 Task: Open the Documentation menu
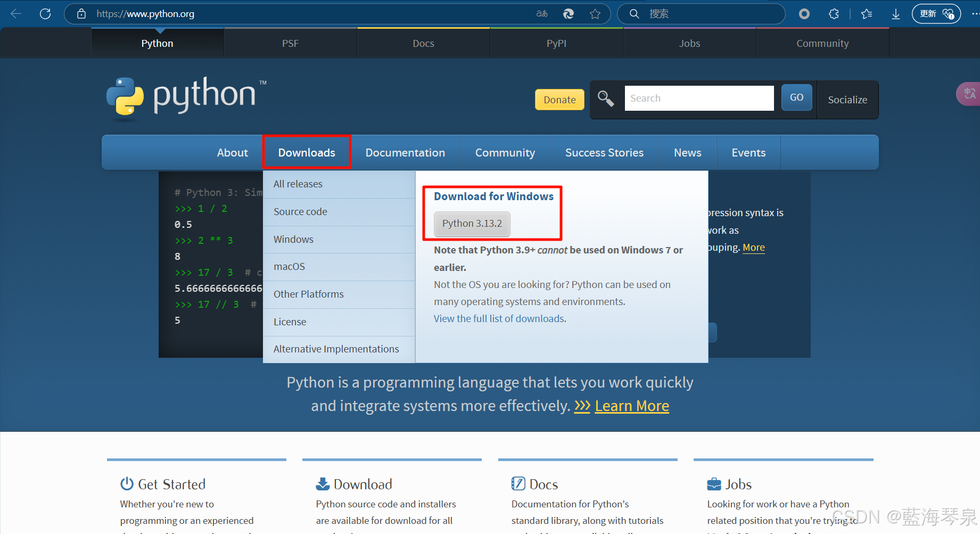(x=405, y=153)
